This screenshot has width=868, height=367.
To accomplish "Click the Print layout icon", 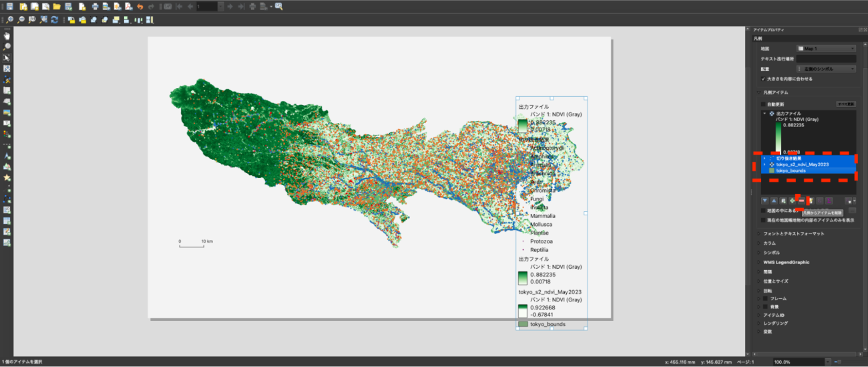I will pos(95,7).
